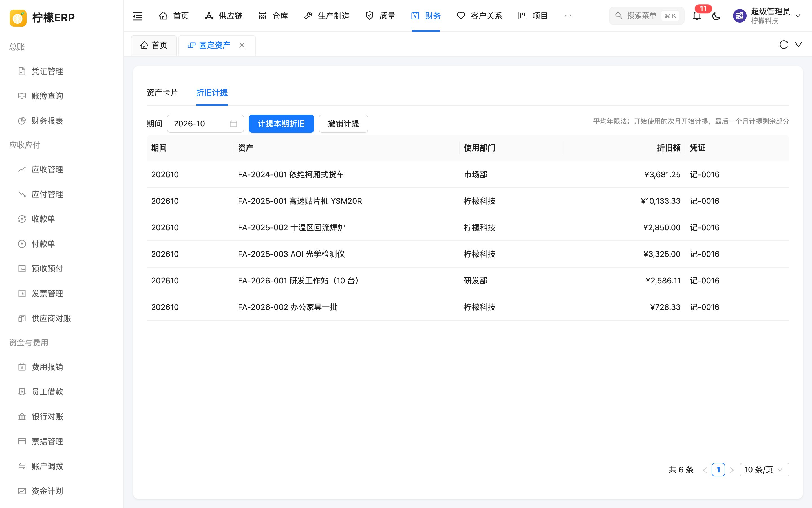The height and width of the screenshot is (508, 812).
Task: Open 费用报销 in the sidebar
Action: 47,367
